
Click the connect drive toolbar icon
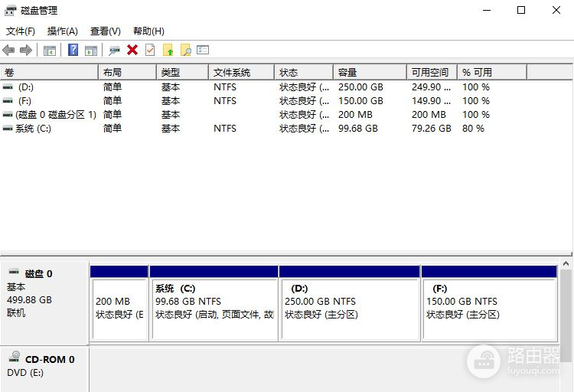click(115, 51)
